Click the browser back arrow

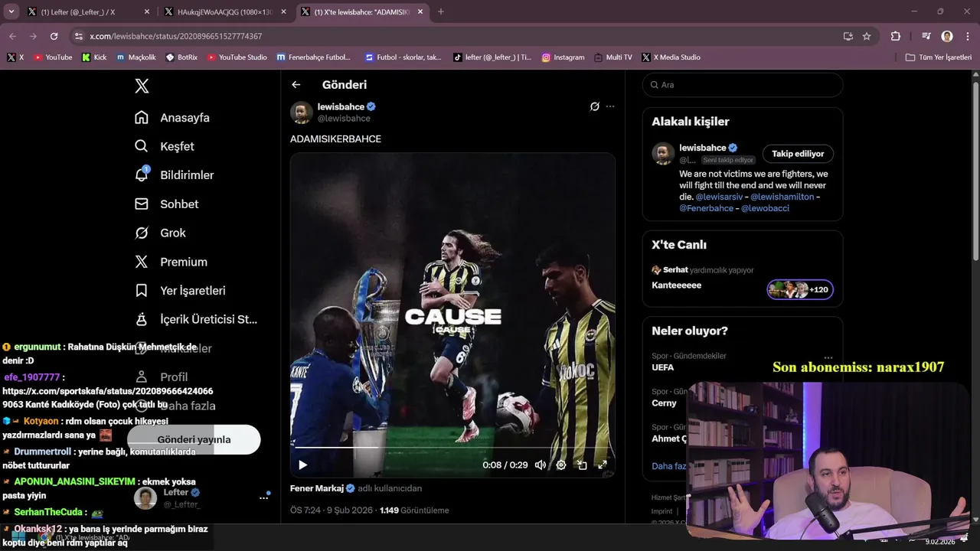click(x=12, y=36)
